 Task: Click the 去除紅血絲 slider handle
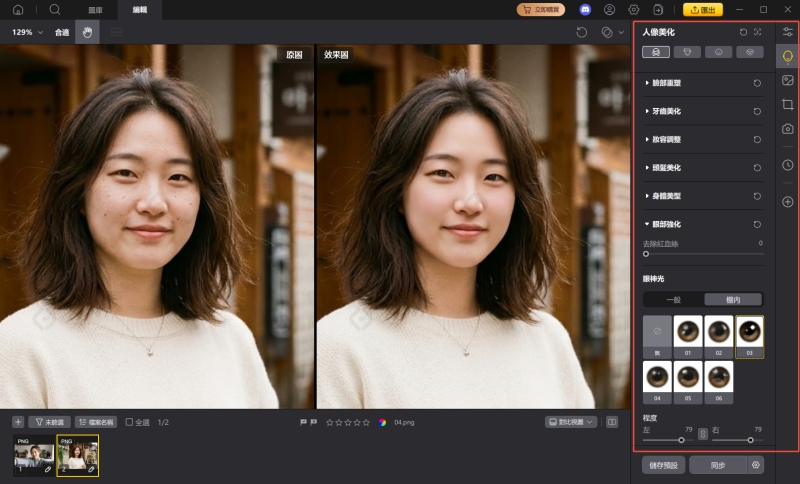pos(646,253)
